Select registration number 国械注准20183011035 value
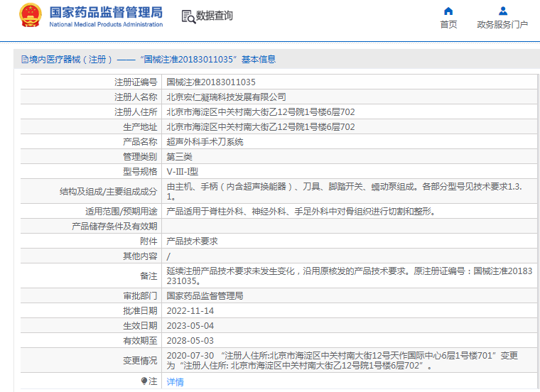This screenshot has width=540, height=392. pos(211,82)
